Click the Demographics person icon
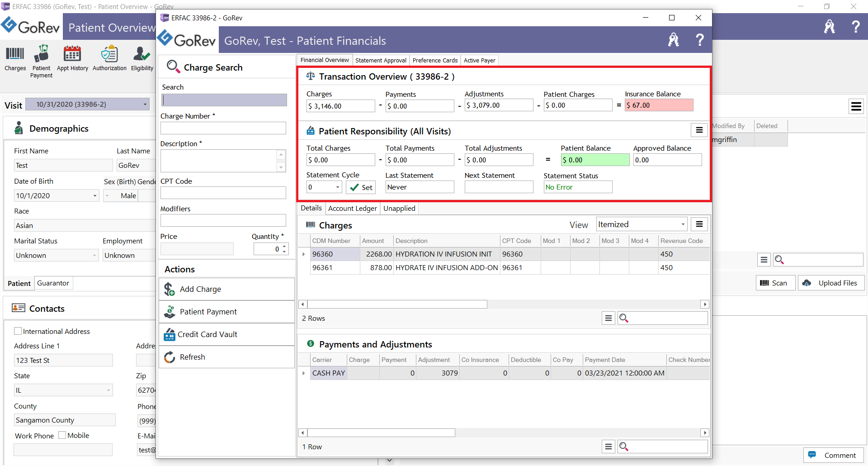Viewport: 868px width, 466px height. (19, 128)
